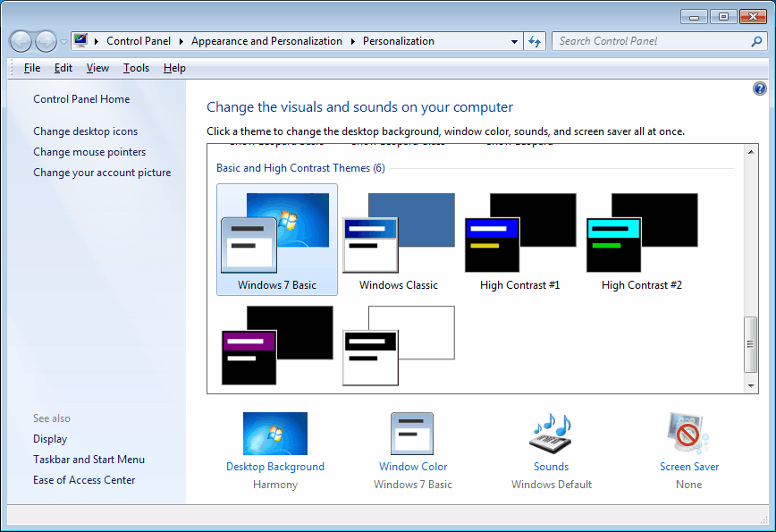Click the Windows Default label under Sounds

[x=552, y=485]
